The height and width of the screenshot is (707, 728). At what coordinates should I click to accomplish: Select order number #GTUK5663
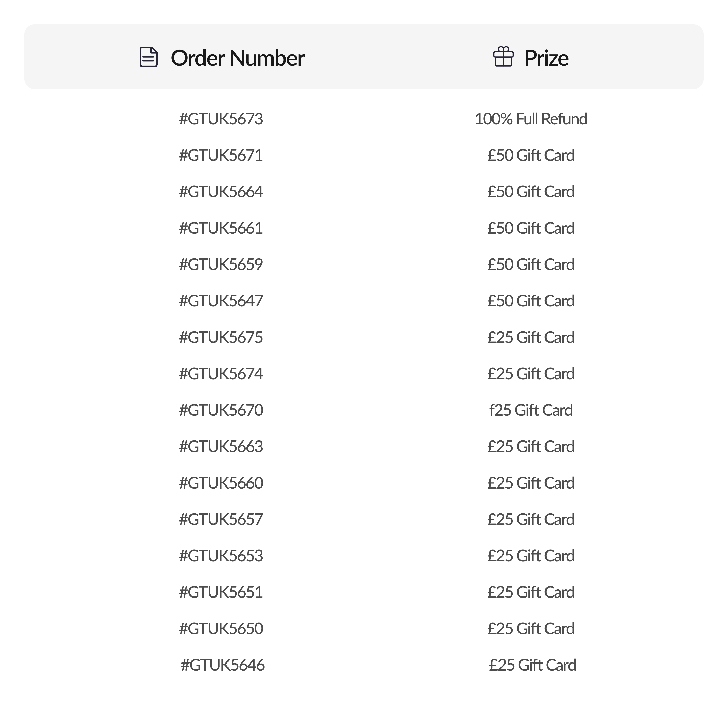[x=221, y=447]
